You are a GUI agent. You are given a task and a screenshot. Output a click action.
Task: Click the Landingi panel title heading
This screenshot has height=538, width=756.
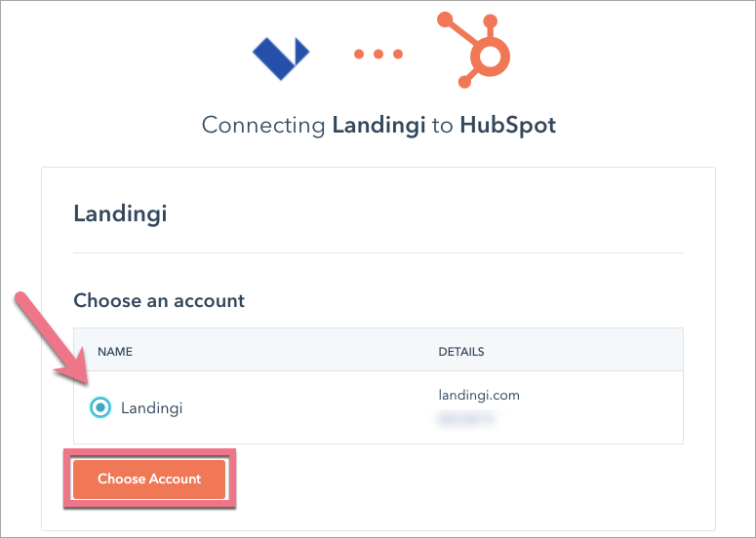click(120, 213)
